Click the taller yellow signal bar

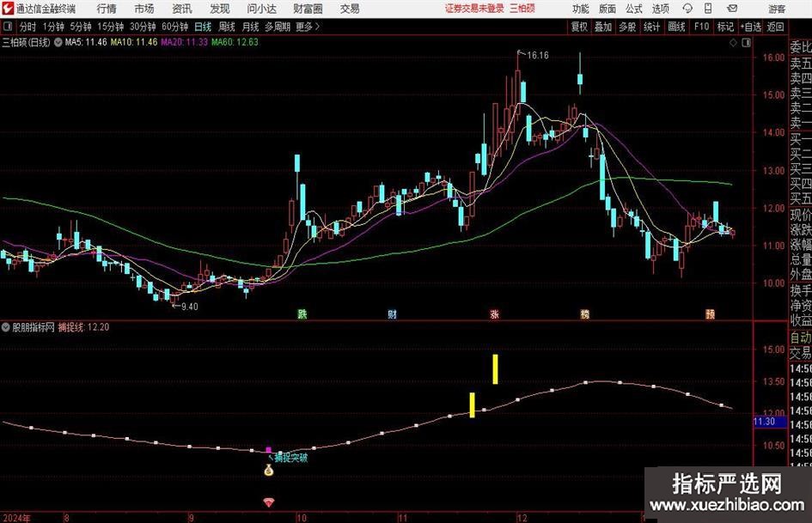click(x=495, y=369)
